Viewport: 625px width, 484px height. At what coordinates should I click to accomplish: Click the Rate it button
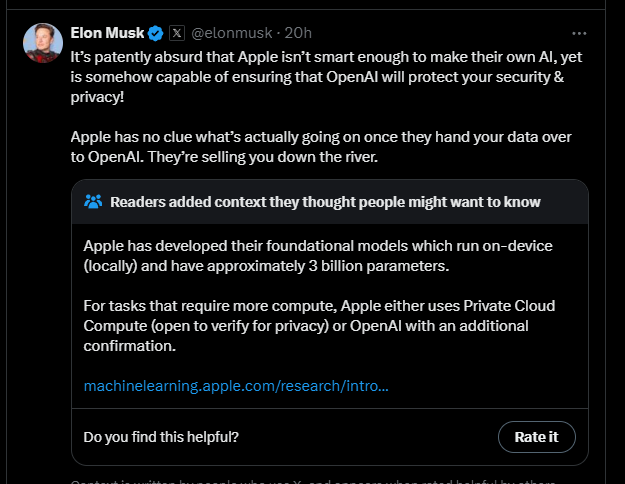pos(537,437)
